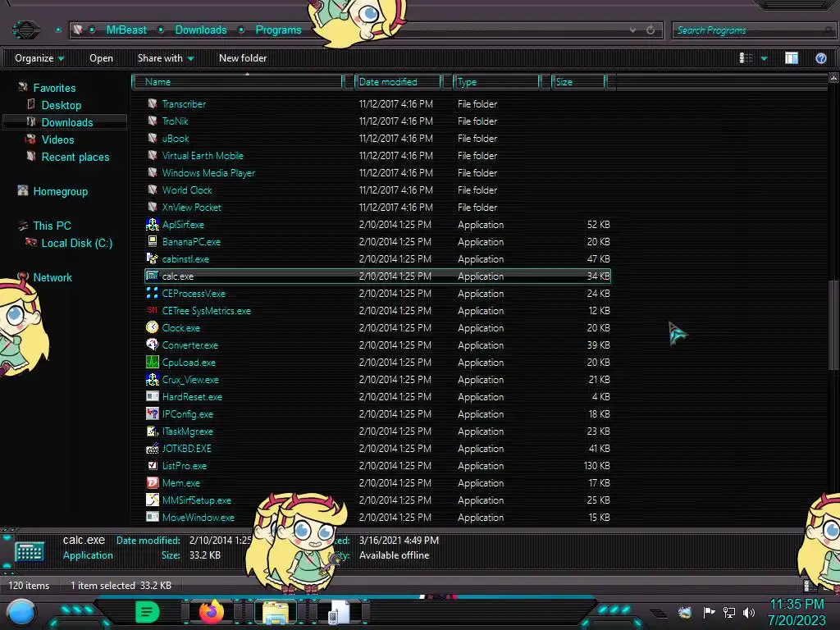The image size is (840, 630).
Task: Select This PC in navigation pane
Action: (52, 226)
